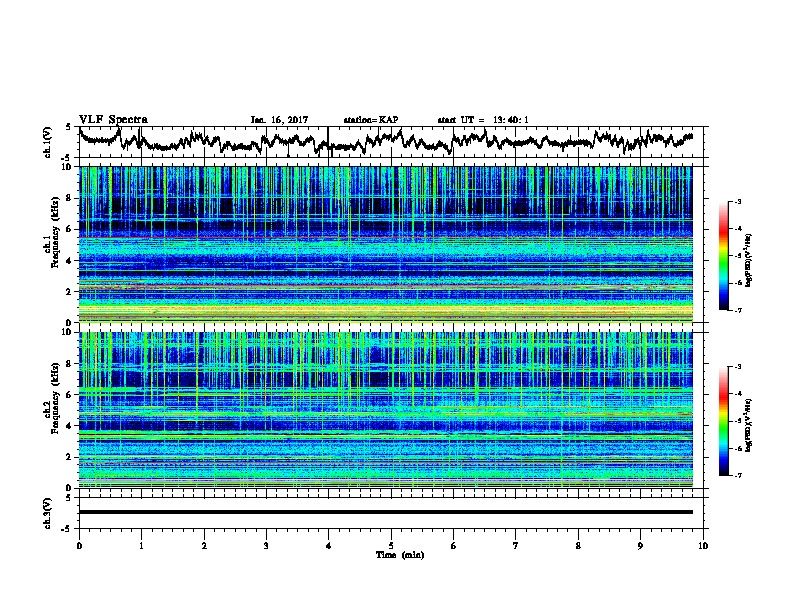Click the ch.2 "Frequency (kHz)" axis label

click(x=56, y=398)
